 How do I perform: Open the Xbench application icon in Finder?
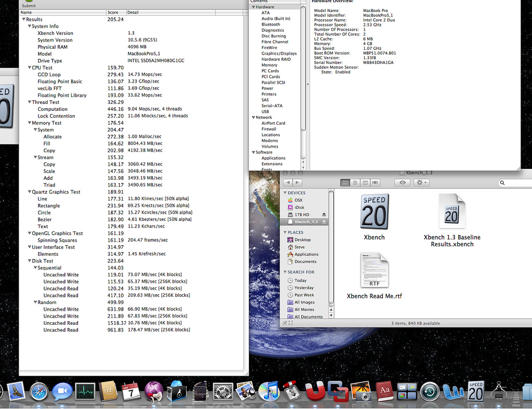374,212
